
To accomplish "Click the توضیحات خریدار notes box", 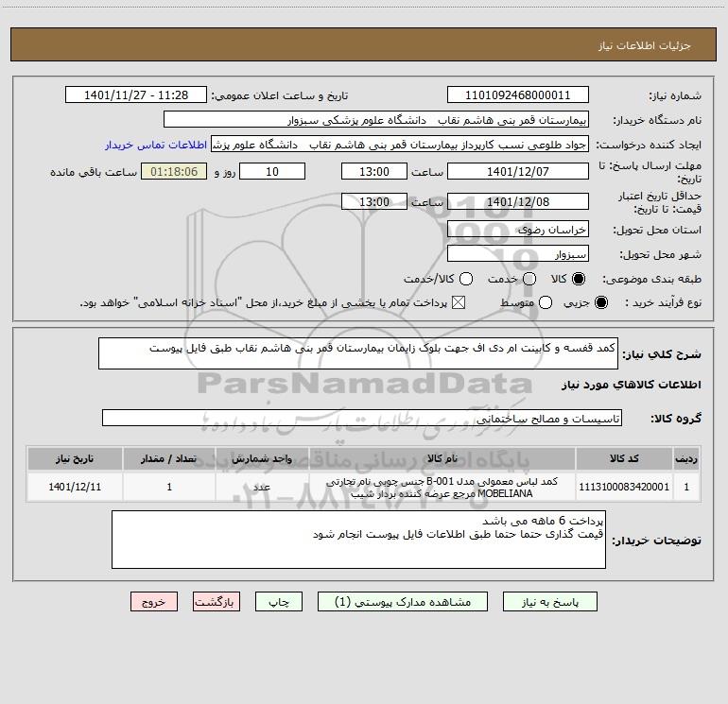I will [358, 540].
